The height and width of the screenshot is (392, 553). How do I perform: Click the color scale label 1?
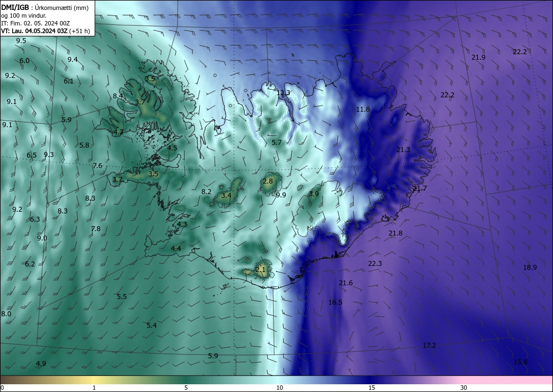point(94,388)
